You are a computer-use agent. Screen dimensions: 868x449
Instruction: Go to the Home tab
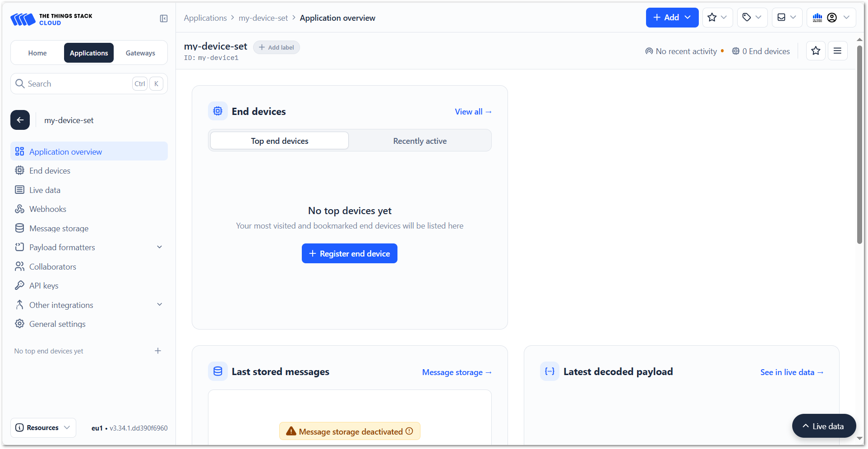tap(37, 53)
